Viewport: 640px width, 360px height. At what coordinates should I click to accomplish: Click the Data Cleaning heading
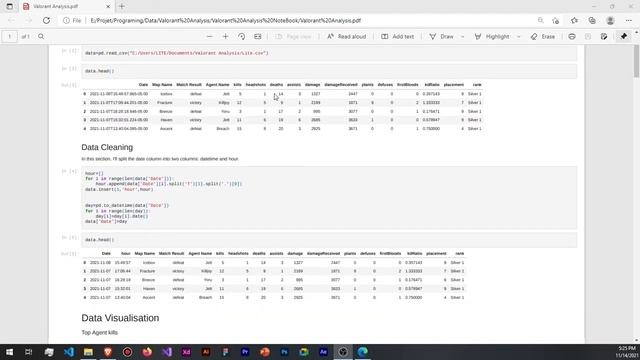pyautogui.click(x=107, y=147)
